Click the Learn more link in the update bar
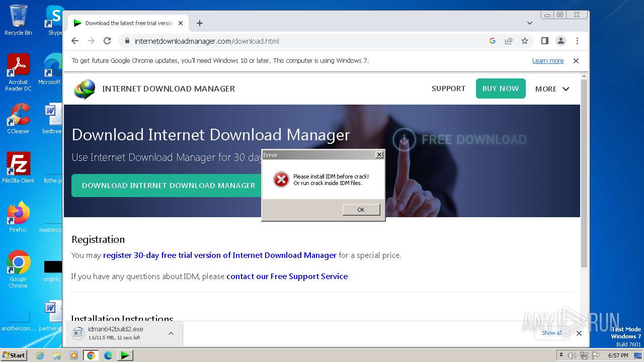 point(548,61)
